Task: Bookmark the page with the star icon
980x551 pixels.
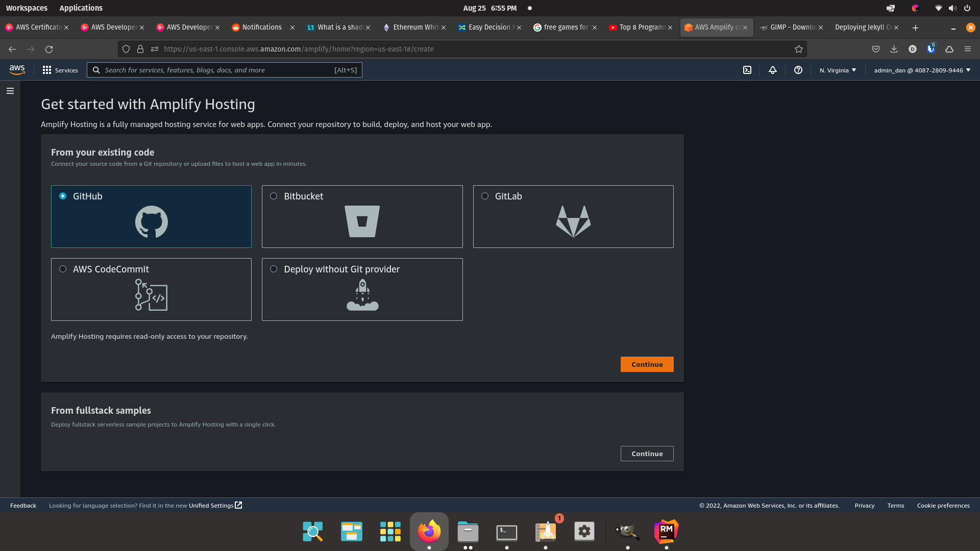Action: [x=798, y=49]
